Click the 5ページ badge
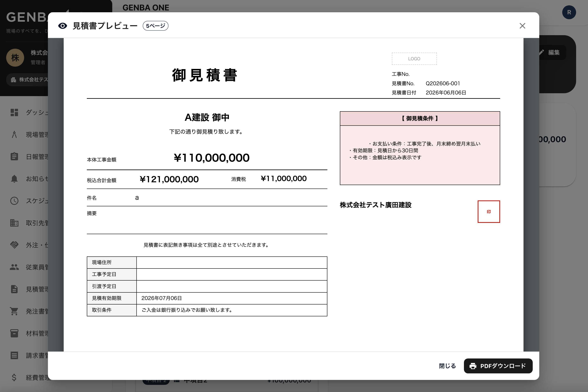 pos(155,26)
